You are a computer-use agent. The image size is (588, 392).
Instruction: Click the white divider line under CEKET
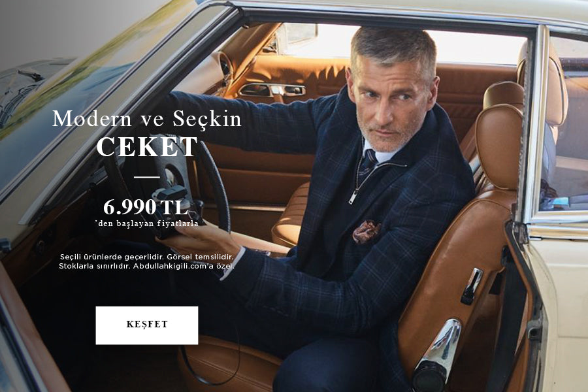(146, 176)
